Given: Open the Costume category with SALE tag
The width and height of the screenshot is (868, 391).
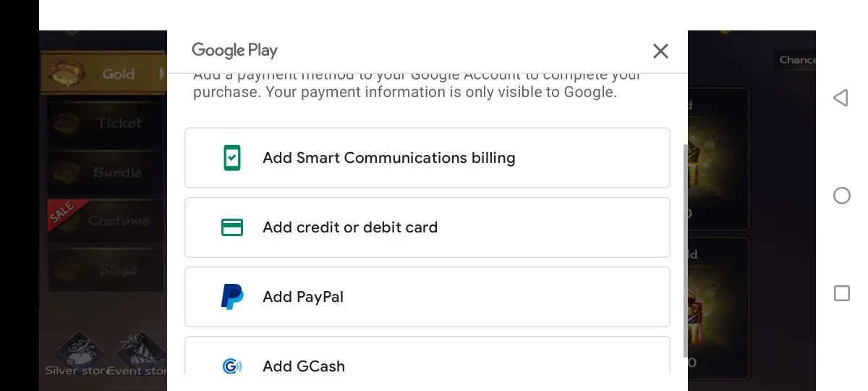Looking at the screenshot, I should click(107, 221).
